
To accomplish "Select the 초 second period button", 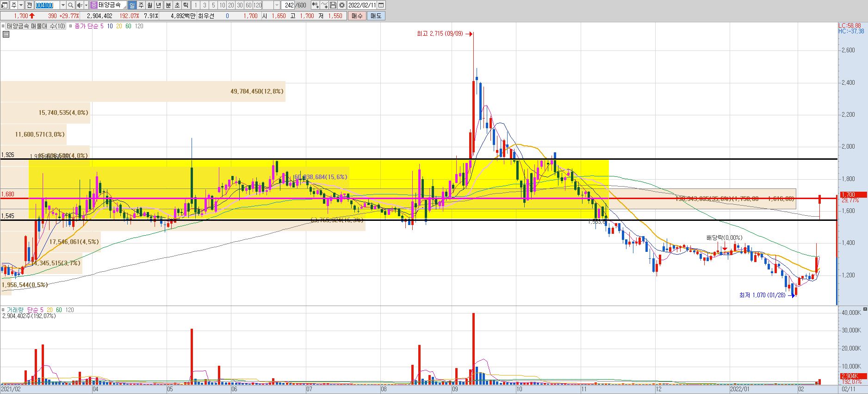I will click(x=177, y=5).
